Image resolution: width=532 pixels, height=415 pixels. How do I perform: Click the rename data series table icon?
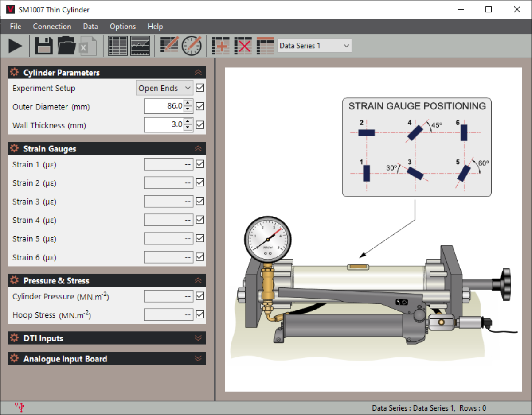[x=266, y=46]
